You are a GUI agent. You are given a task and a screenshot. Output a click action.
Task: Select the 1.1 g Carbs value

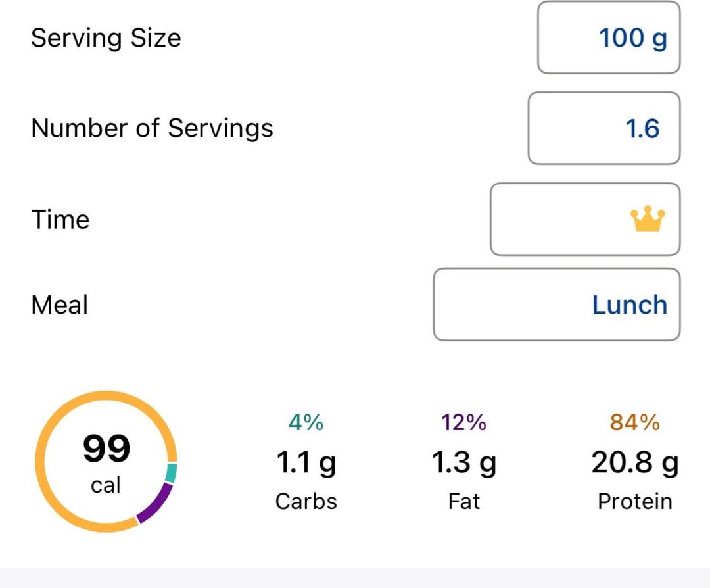[x=306, y=462]
